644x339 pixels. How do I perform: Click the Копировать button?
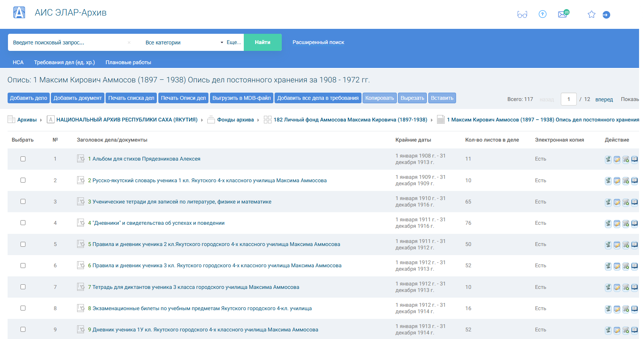(x=380, y=98)
